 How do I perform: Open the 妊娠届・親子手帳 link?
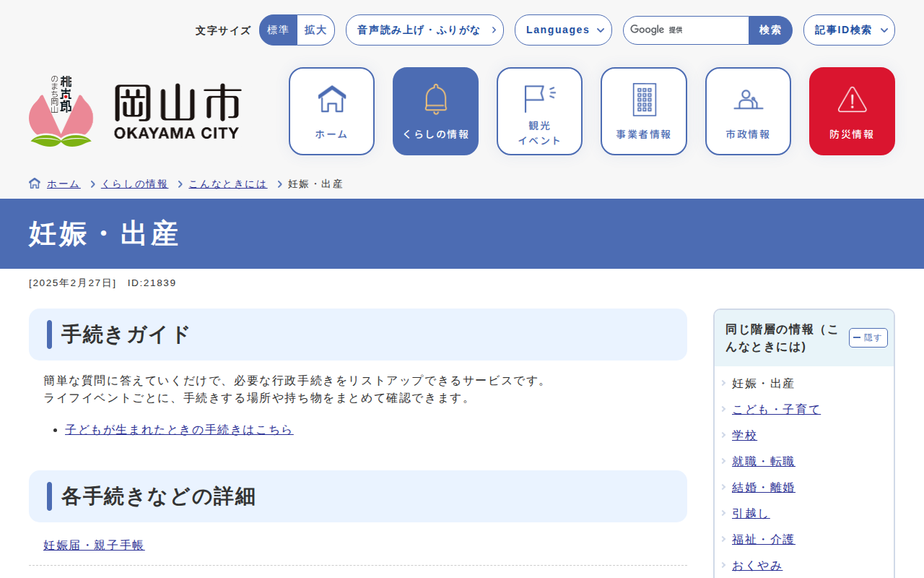pos(94,545)
